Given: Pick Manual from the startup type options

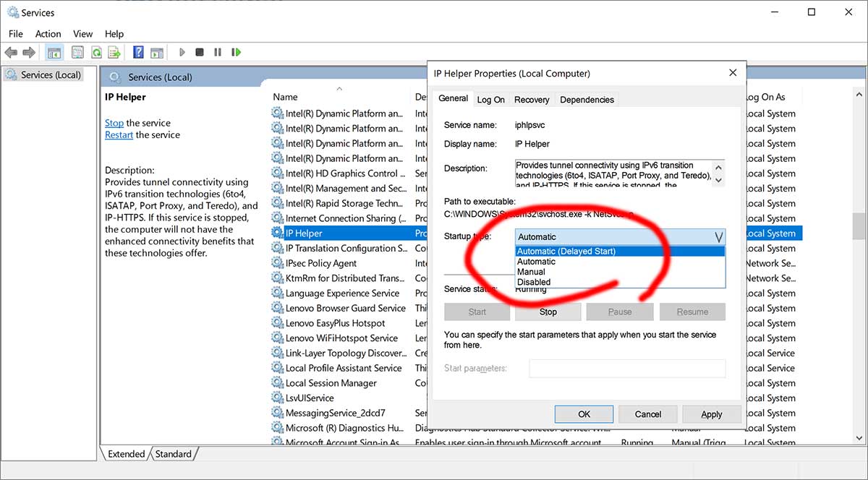Looking at the screenshot, I should (531, 272).
